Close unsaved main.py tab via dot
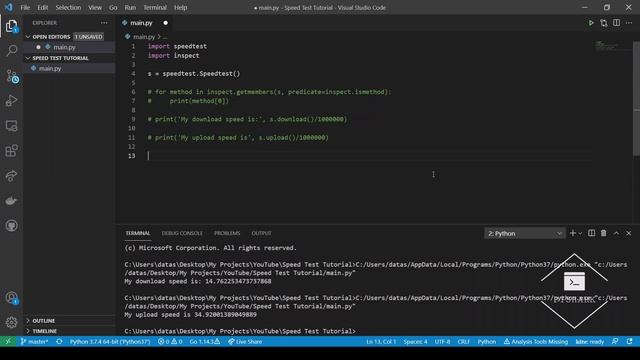640x360 pixels. coord(165,23)
